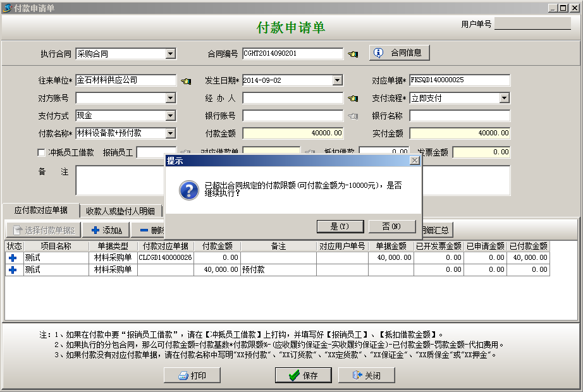Click the blue plus status icon in second row
The width and height of the screenshot is (583, 392).
13,270
